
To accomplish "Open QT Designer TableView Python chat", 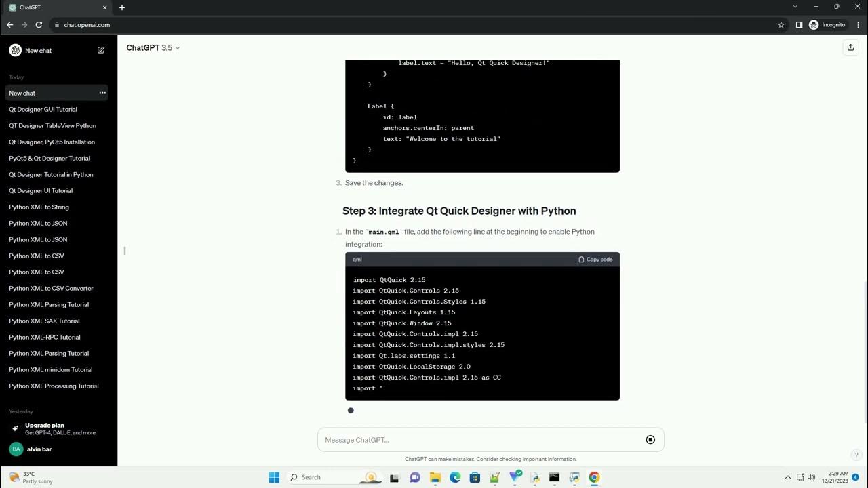I will (52, 125).
